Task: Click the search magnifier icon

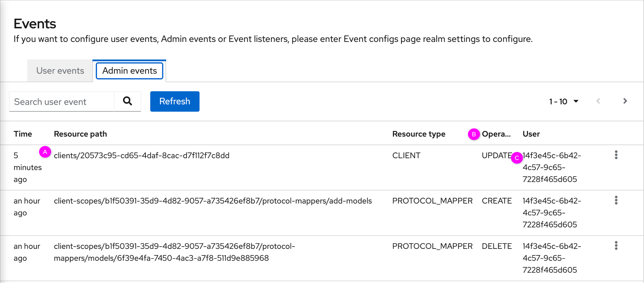Action: click(128, 101)
